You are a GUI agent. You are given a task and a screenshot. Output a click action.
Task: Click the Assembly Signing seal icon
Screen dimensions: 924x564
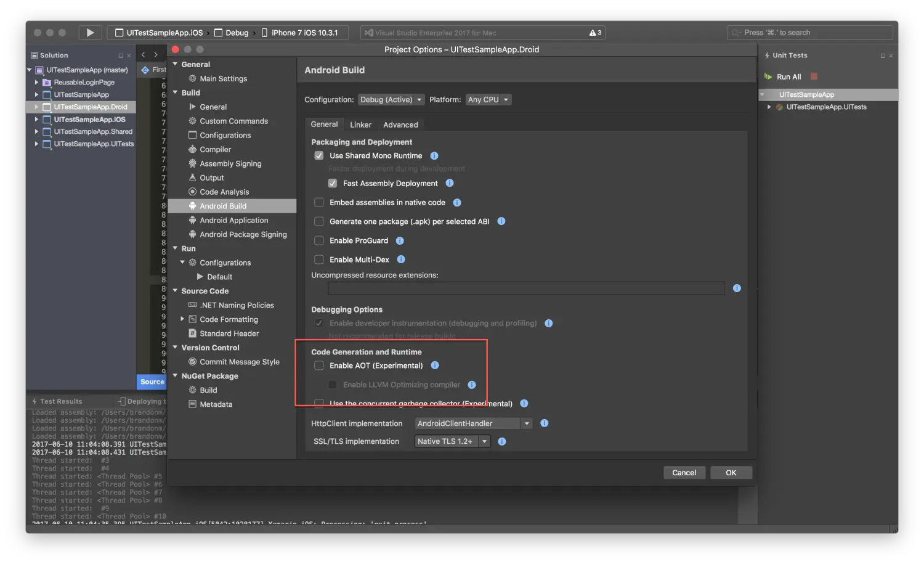tap(192, 163)
